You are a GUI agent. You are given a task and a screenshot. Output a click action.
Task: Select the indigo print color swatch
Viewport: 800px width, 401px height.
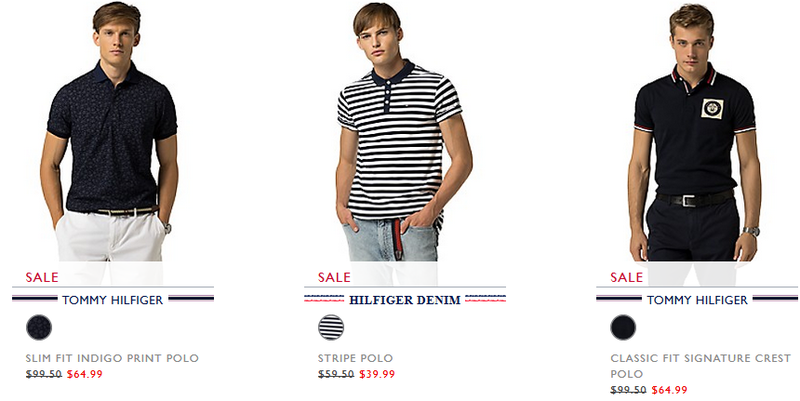tap(39, 327)
